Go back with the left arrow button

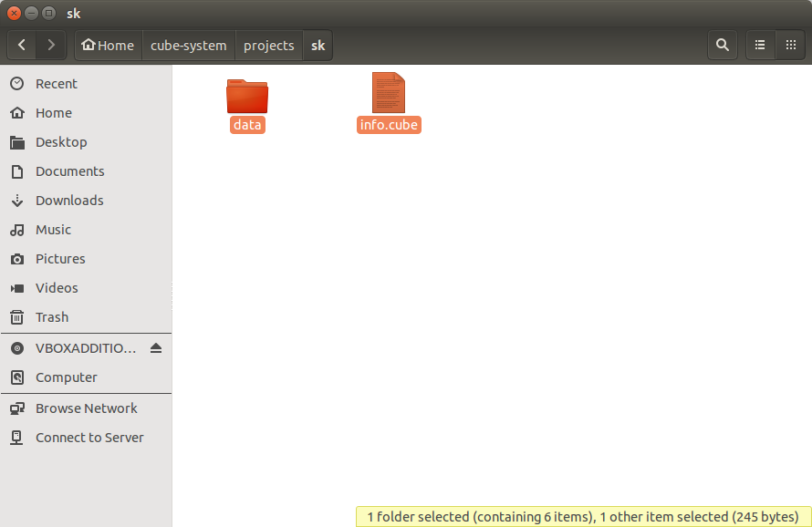coord(22,45)
